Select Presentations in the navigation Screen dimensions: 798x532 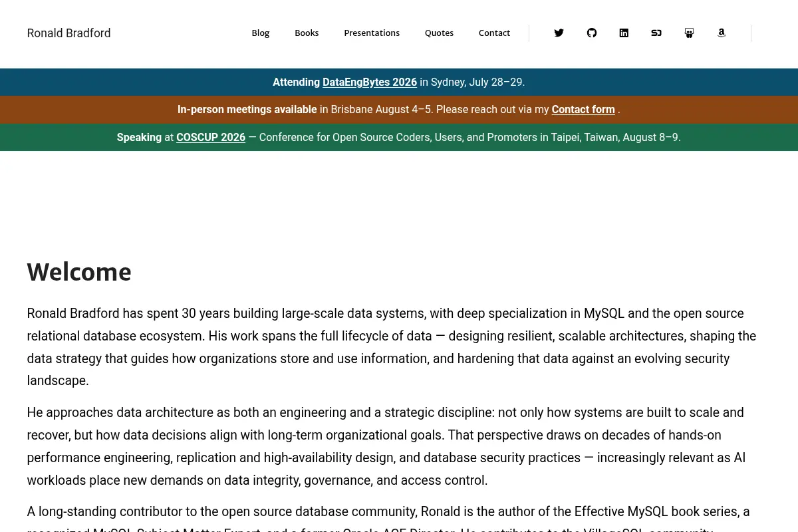pos(372,33)
